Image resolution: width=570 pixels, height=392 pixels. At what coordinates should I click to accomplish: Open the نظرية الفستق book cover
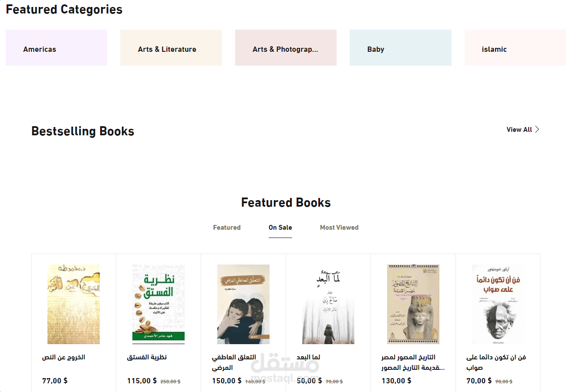point(159,304)
